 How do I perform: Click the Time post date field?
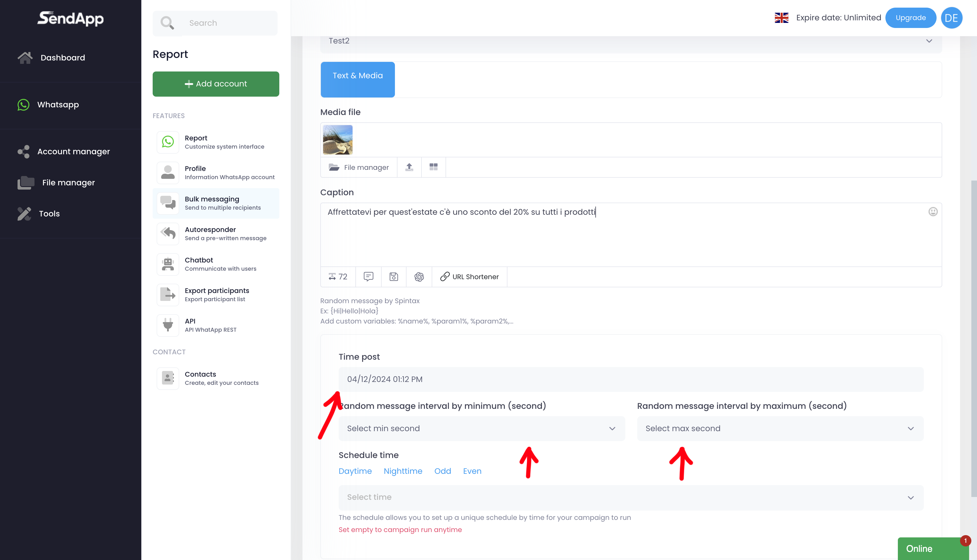631,379
